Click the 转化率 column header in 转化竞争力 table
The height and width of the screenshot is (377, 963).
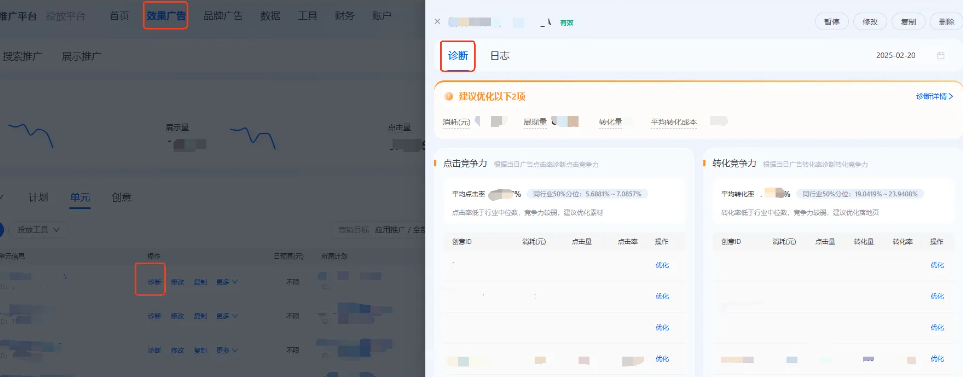click(902, 242)
